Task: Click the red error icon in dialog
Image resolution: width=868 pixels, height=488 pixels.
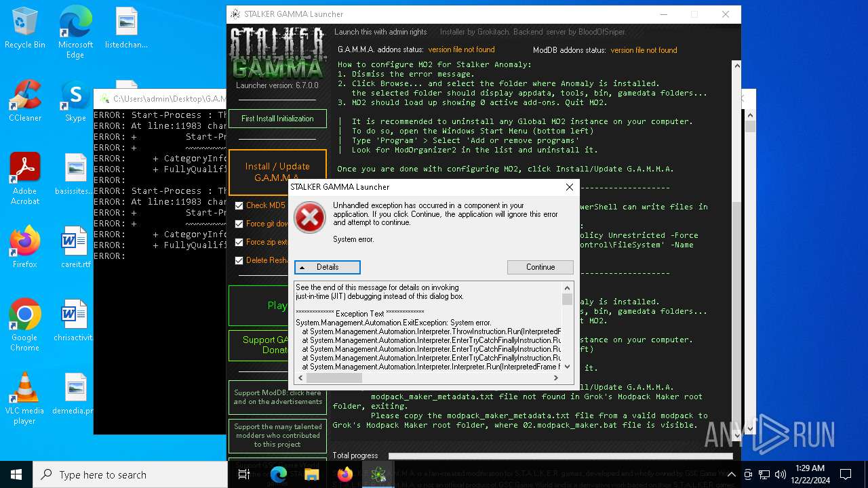Action: click(x=310, y=218)
